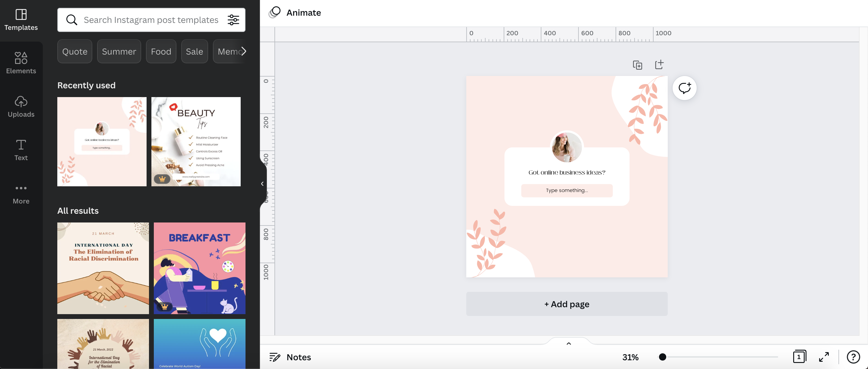
Task: Click the Notes pencil icon
Action: click(x=275, y=357)
